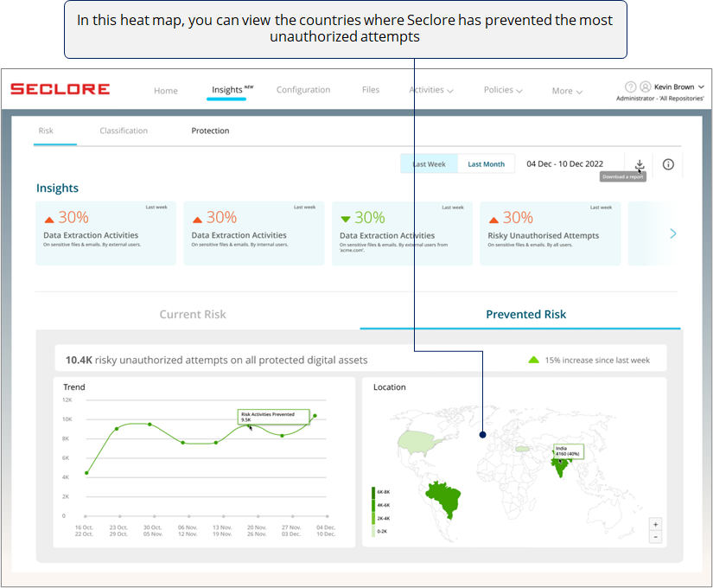Click India on the heat map
Image resolution: width=713 pixels, height=588 pixels.
point(561,466)
